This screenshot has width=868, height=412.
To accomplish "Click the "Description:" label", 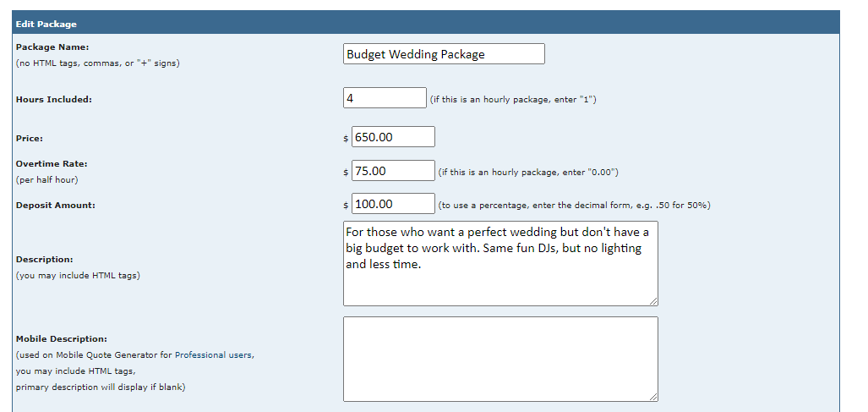I will pyautogui.click(x=45, y=259).
